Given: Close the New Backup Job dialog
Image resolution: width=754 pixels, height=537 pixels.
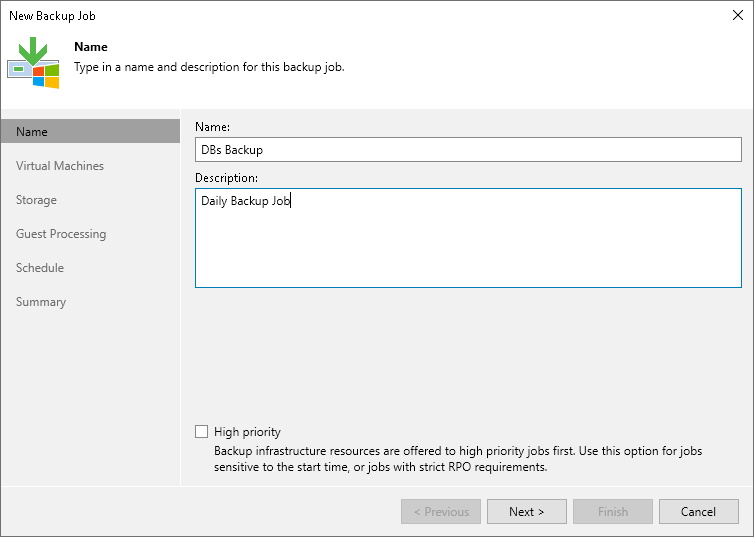Looking at the screenshot, I should 738,16.
